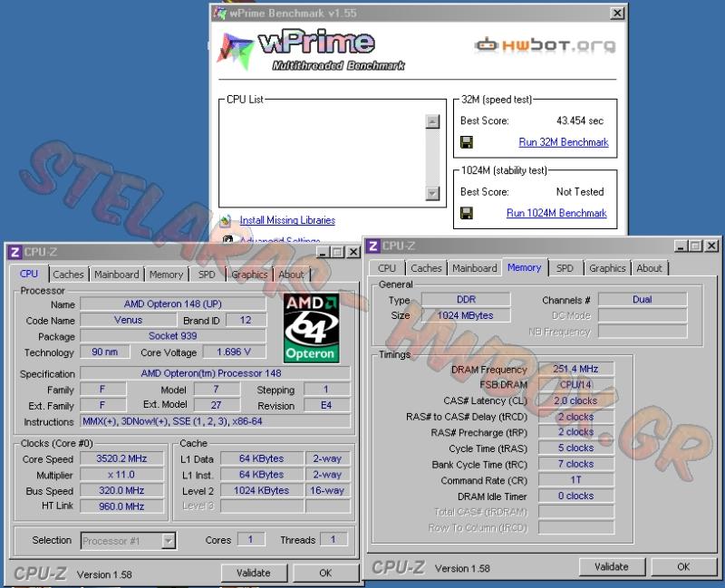The height and width of the screenshot is (588, 725).
Task: Click the hwbot.org logo in wPrime
Action: [x=546, y=45]
